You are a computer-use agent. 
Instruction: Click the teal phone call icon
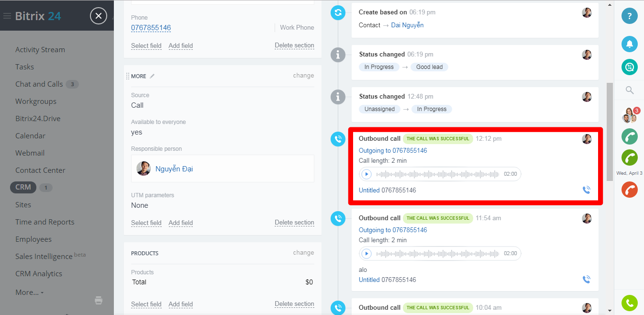[630, 136]
